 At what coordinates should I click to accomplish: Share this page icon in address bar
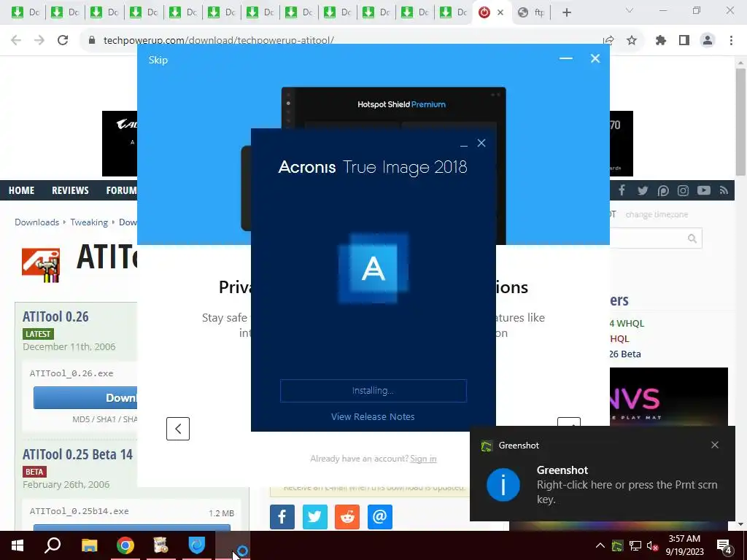pyautogui.click(x=608, y=40)
